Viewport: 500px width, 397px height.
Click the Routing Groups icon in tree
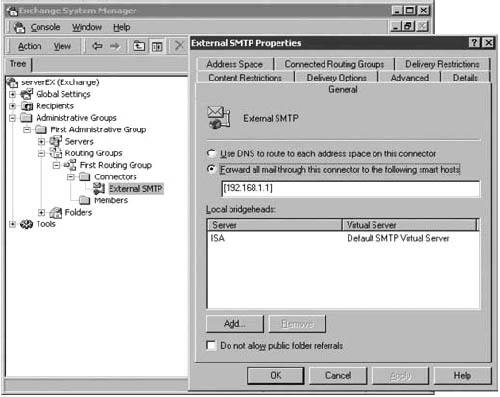[x=56, y=153]
